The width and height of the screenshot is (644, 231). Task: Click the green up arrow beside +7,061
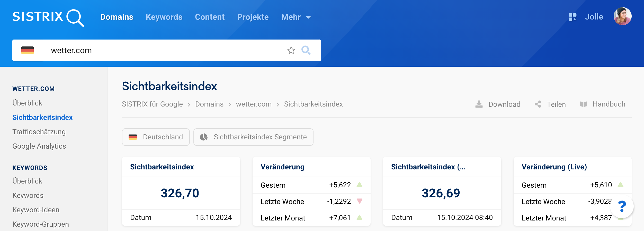[360, 217]
